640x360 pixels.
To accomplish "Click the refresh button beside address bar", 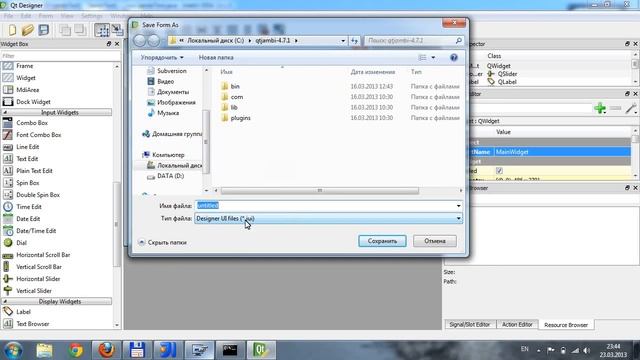I will pos(354,41).
